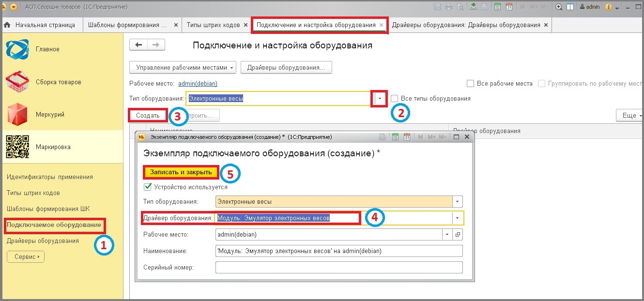644x301 pixels.
Task: Expand the Драйвер оборудования dropdown arrow
Action: coord(458,218)
